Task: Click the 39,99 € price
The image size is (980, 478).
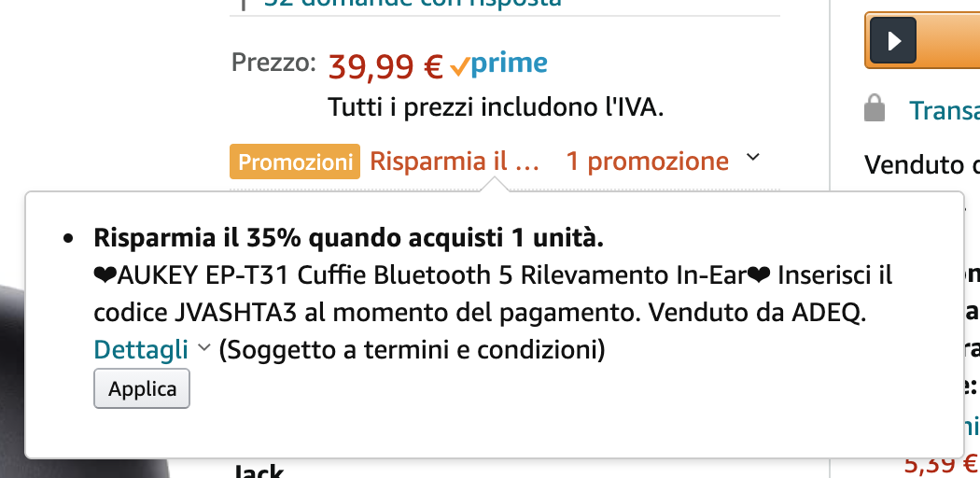Action: (x=385, y=66)
